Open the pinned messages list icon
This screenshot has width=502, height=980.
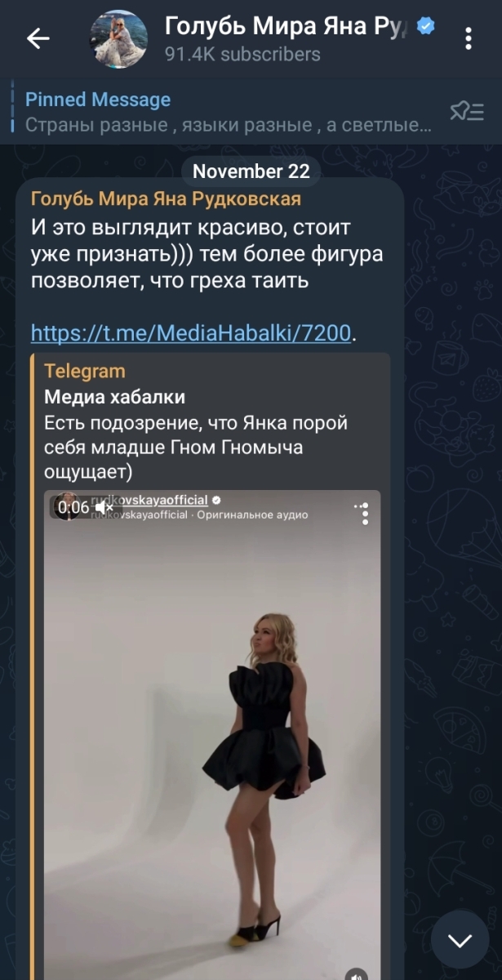[467, 112]
